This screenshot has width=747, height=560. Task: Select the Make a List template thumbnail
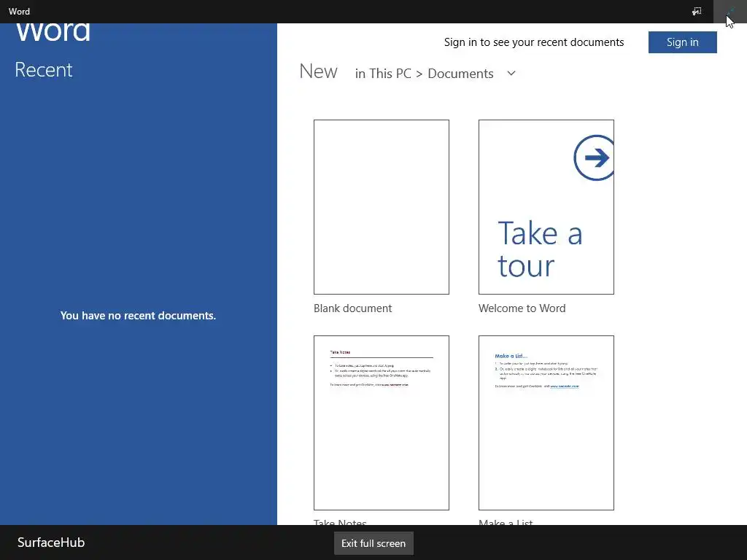pyautogui.click(x=546, y=423)
